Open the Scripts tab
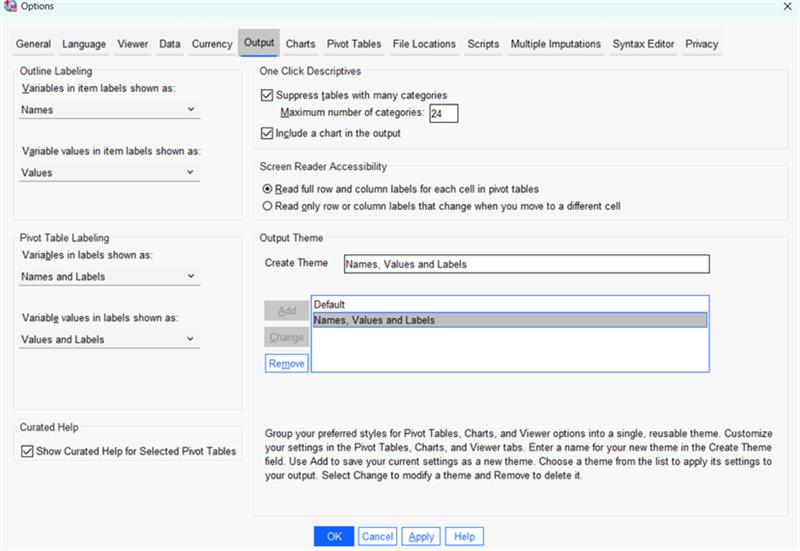Screen dimensions: 800x551 (x=483, y=44)
